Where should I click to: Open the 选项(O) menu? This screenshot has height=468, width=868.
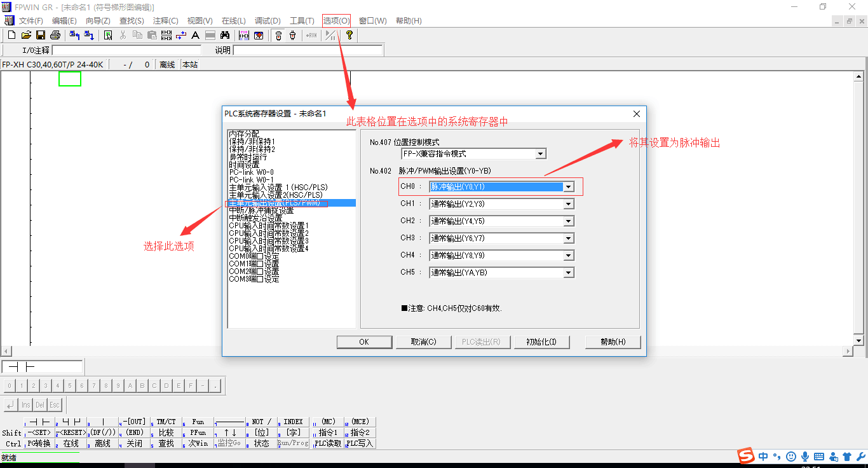336,20
